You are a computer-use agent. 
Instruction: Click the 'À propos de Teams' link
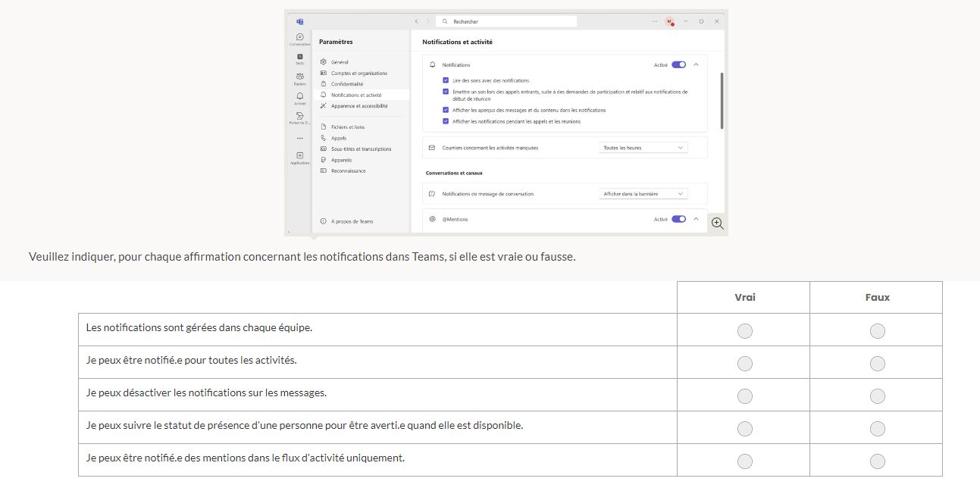click(x=352, y=221)
